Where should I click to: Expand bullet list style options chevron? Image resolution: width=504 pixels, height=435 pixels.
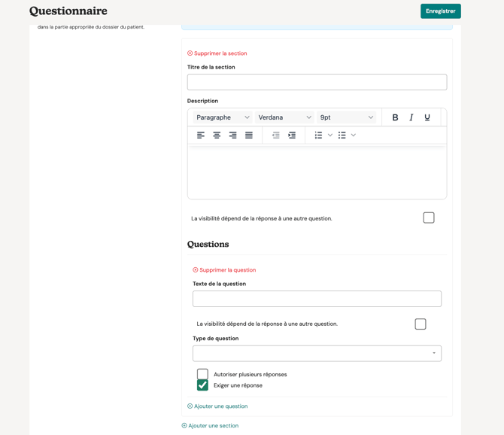354,135
